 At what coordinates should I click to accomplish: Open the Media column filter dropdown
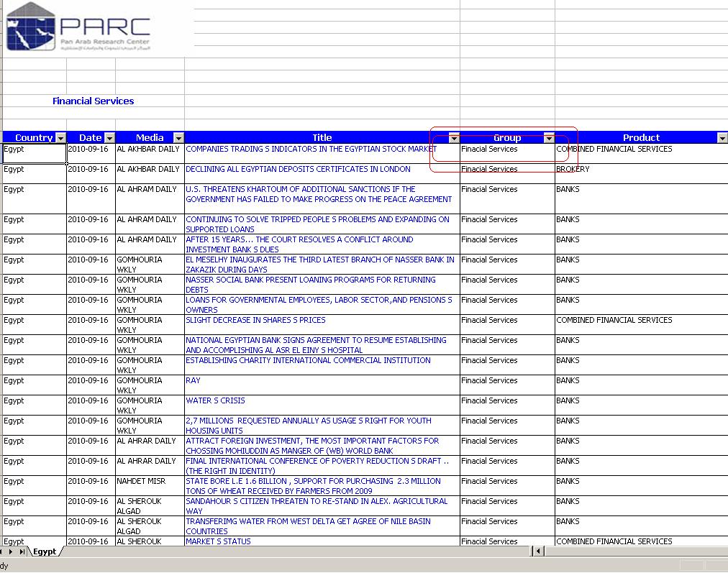point(178,138)
